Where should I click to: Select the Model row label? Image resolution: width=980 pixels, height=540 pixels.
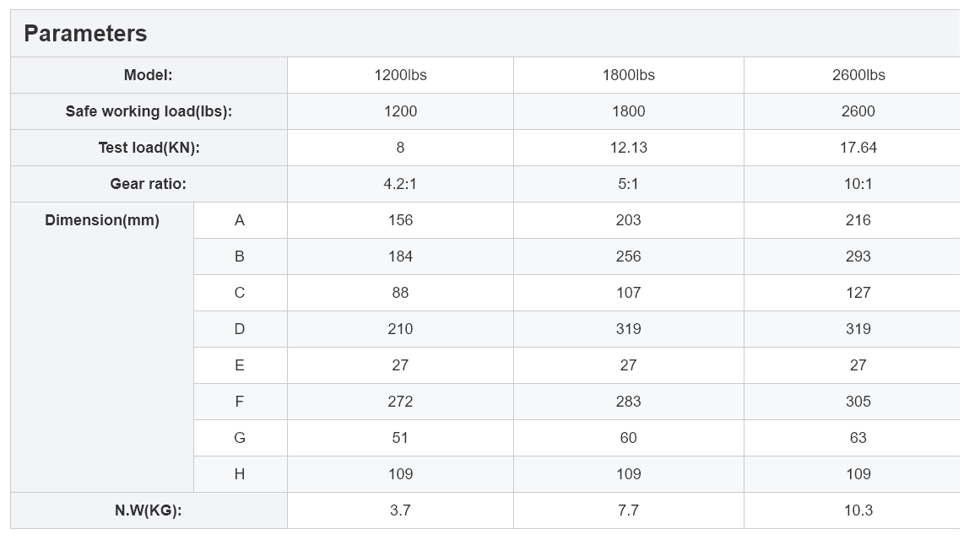pos(149,75)
